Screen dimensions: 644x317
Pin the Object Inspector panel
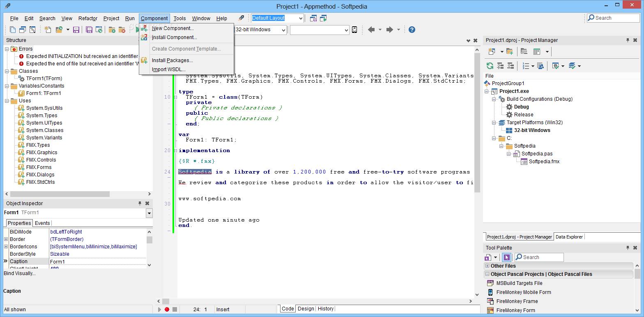140,204
